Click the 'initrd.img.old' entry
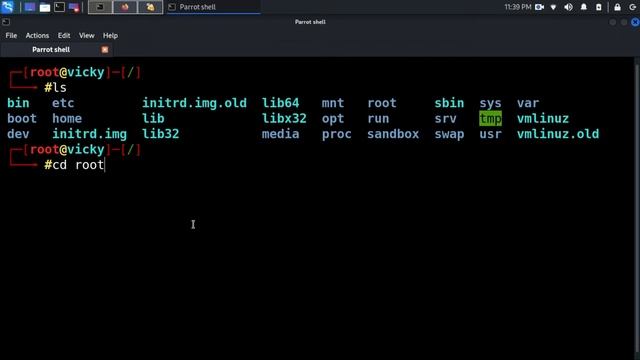Screen dimensions: 640x360 tap(194, 103)
